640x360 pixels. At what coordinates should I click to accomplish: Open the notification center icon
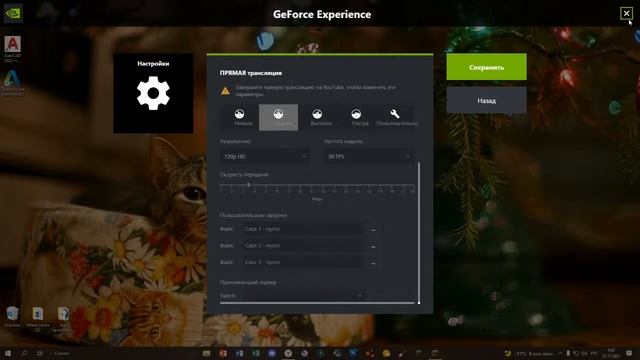pos(629,353)
